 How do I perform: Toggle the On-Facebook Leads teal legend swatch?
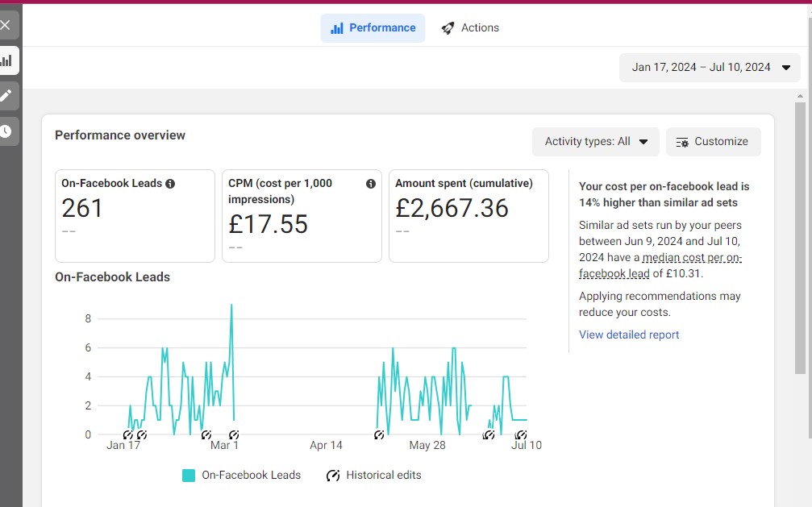tap(189, 476)
